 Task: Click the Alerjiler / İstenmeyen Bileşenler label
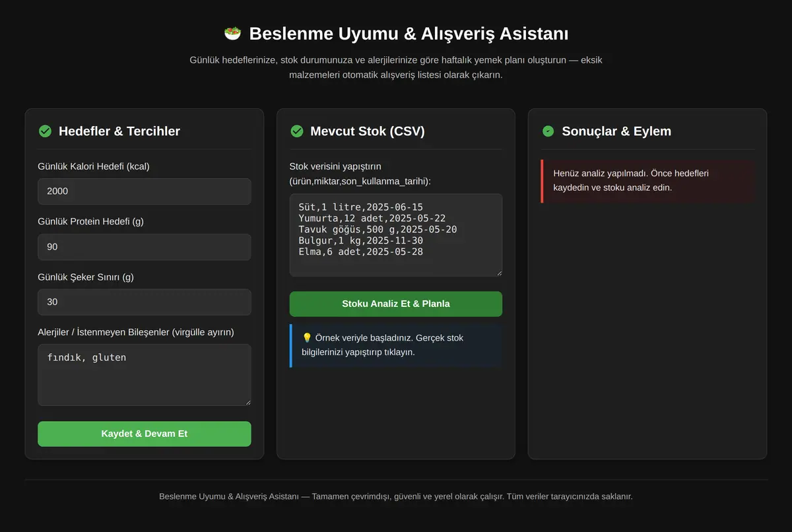(x=136, y=332)
